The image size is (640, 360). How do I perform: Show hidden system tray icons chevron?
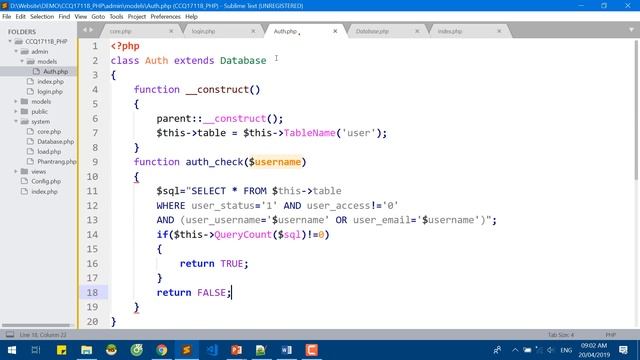click(x=515, y=350)
